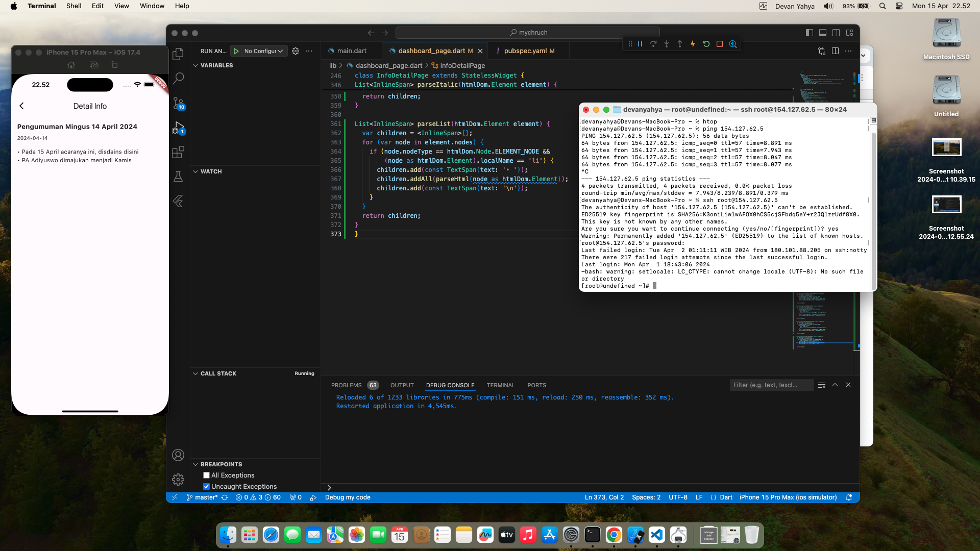Click the debug console filter field
Viewport: 980px width, 551px height.
pyautogui.click(x=771, y=385)
